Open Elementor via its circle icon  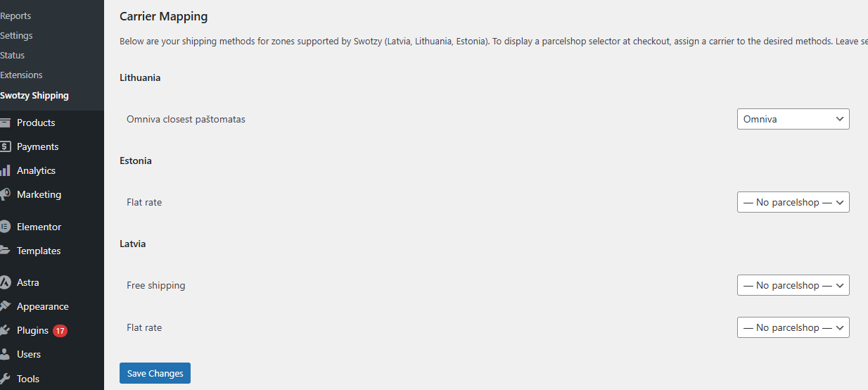pyautogui.click(x=4, y=227)
